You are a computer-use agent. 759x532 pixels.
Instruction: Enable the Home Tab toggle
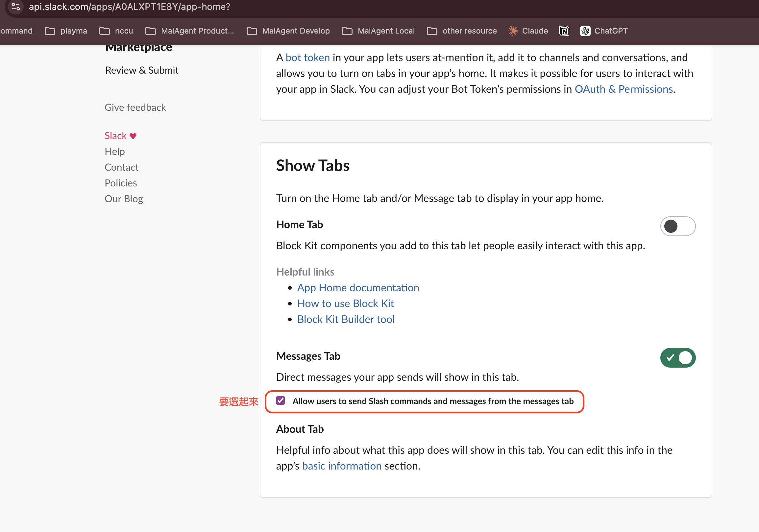(x=677, y=226)
